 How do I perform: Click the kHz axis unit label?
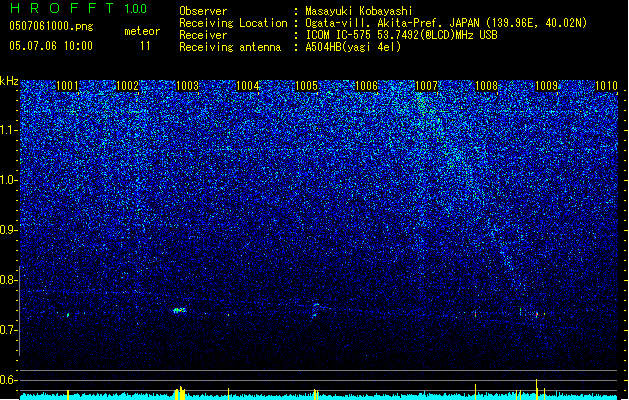[x=9, y=81]
